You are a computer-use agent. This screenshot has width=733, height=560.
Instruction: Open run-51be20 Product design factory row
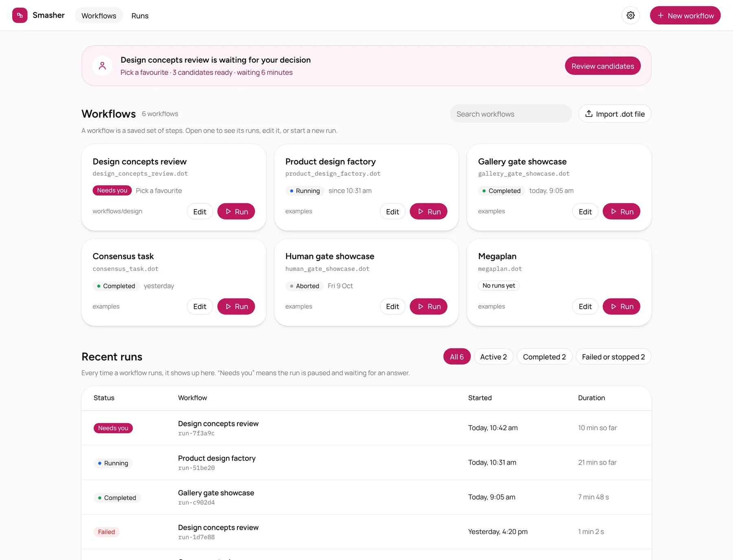click(366, 463)
